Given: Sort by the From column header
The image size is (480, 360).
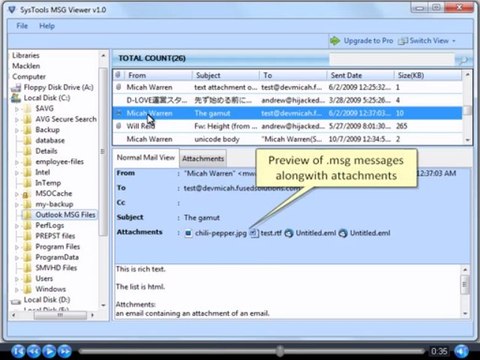Looking at the screenshot, I should pyautogui.click(x=157, y=75).
